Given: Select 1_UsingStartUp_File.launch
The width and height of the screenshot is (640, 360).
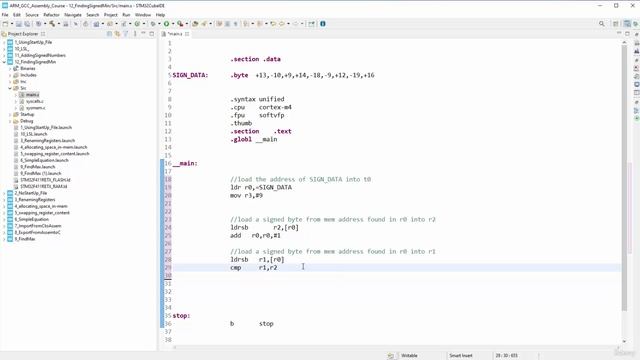Looking at the screenshot, I should tap(46, 128).
